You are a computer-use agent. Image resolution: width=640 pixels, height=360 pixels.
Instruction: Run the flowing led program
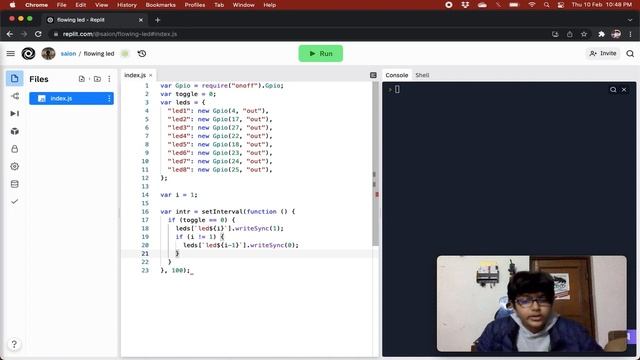[x=320, y=53]
